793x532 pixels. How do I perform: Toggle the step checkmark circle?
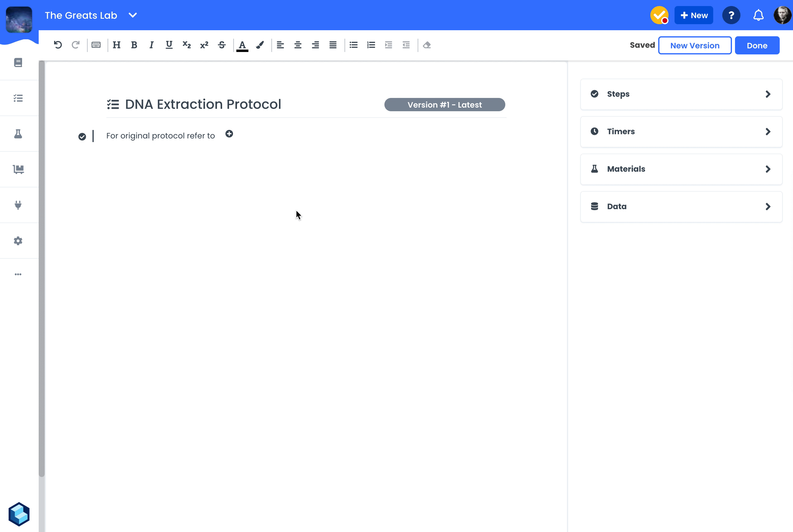point(82,136)
